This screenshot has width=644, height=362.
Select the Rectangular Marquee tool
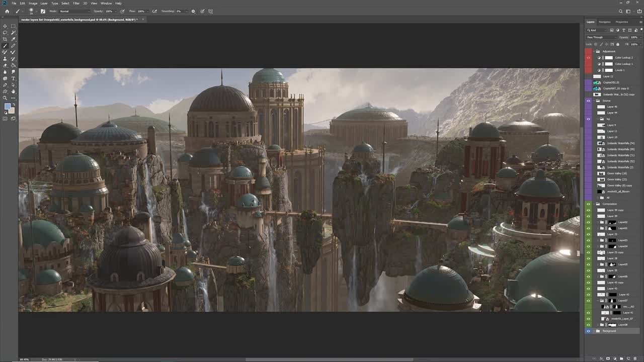point(13,26)
